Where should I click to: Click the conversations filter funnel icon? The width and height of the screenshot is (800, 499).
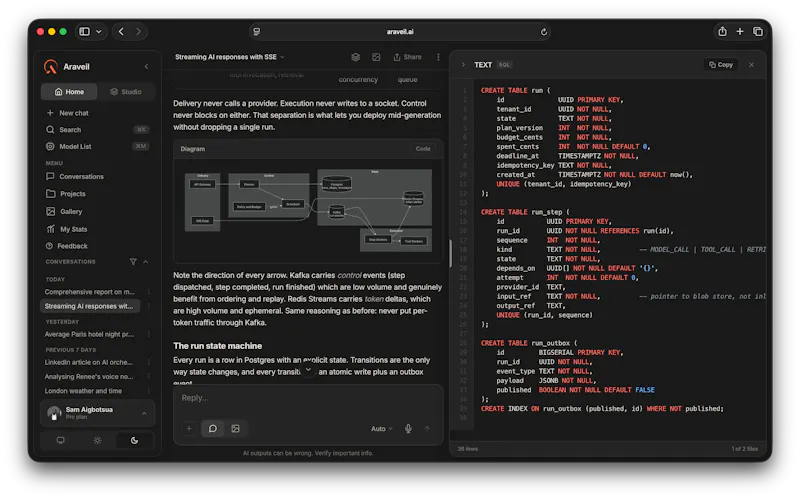pyautogui.click(x=133, y=262)
